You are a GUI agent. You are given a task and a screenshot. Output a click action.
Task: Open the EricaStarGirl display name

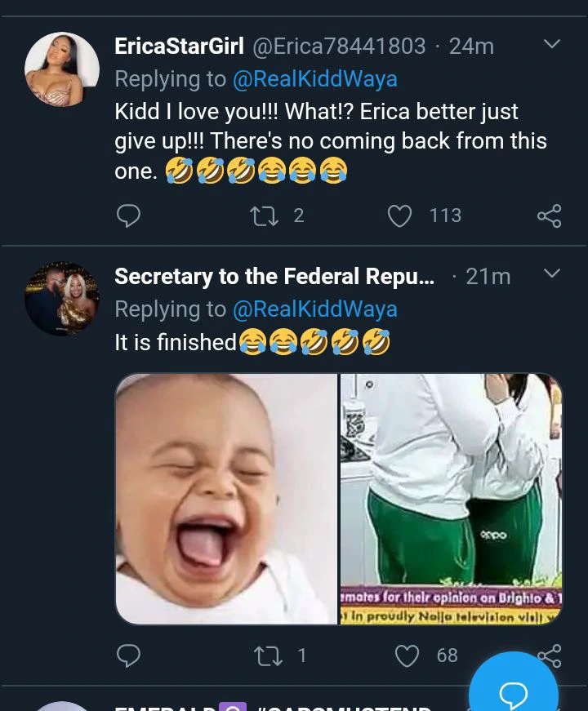pyautogui.click(x=179, y=47)
